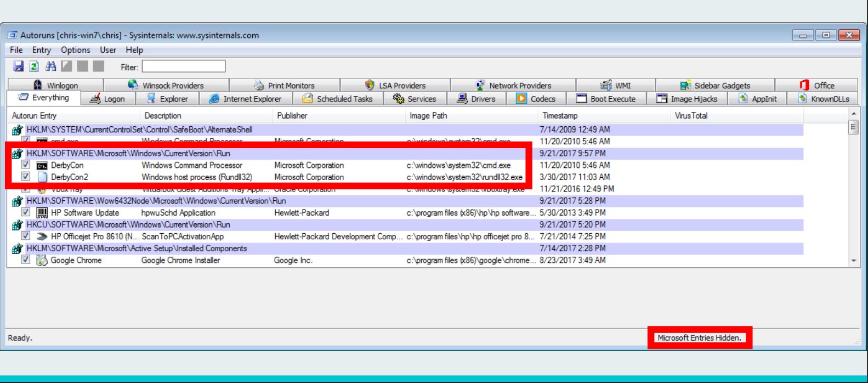Click registry icon beside SafeBoot AlternateShell key
868x383 pixels.
tap(17, 130)
